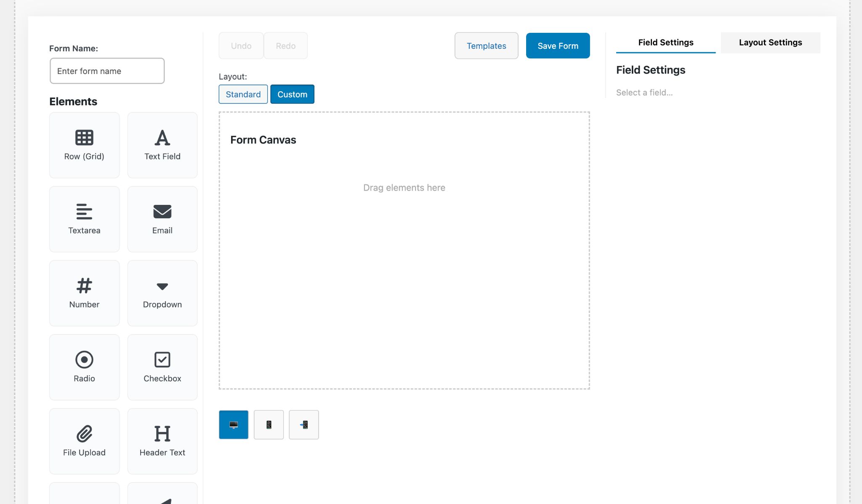Image resolution: width=862 pixels, height=504 pixels.
Task: Open the Field Settings tab
Action: [x=665, y=42]
